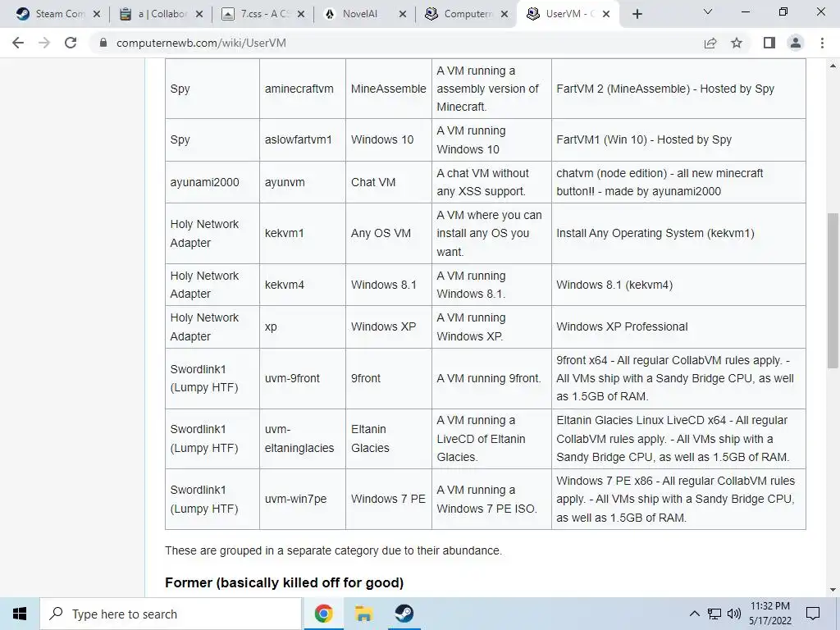
Task: Click 'Former (basically killed off for good)' heading
Action: [284, 582]
